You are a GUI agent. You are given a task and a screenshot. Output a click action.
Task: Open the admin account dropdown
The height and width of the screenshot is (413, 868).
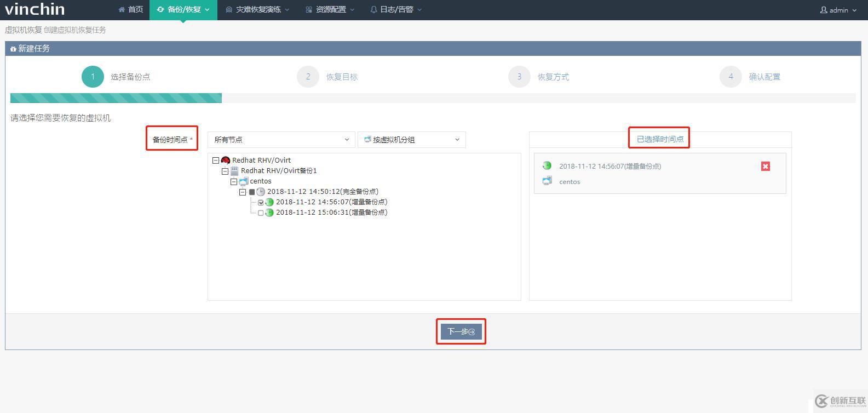tap(838, 10)
